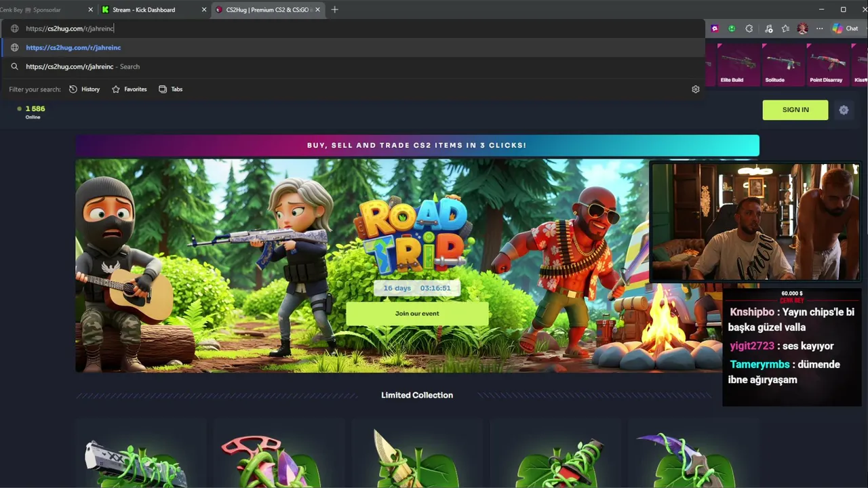
Task: Minimize the browser window
Action: coord(821,9)
